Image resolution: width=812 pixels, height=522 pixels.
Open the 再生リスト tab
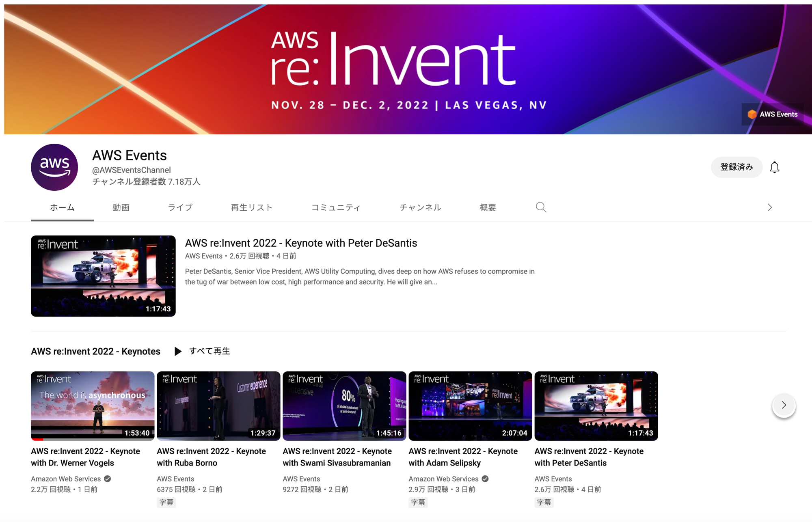pos(251,207)
